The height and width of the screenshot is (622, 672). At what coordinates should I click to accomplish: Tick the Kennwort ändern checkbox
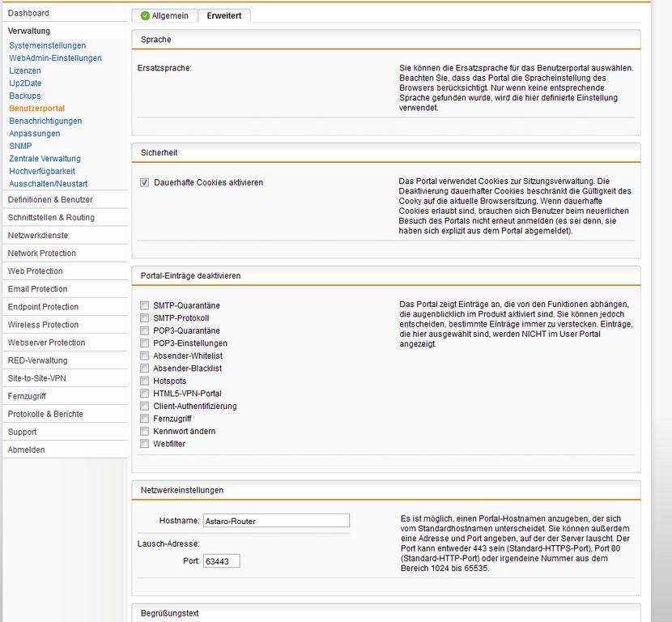pyautogui.click(x=144, y=431)
